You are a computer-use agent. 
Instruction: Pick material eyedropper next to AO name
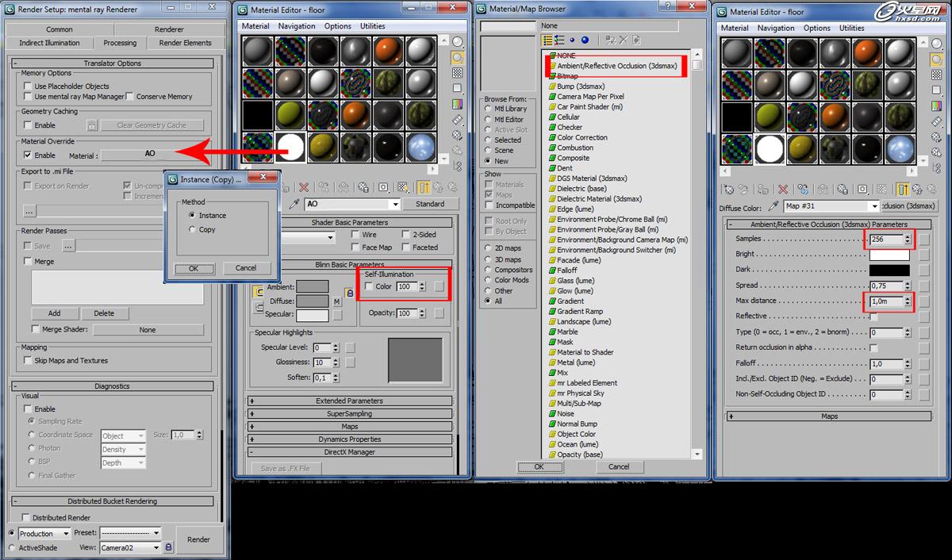[293, 204]
